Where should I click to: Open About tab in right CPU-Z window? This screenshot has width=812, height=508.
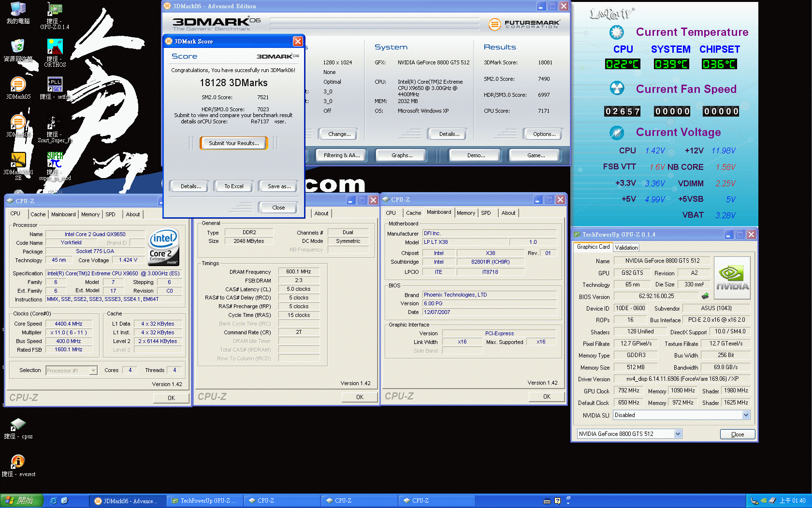click(508, 213)
